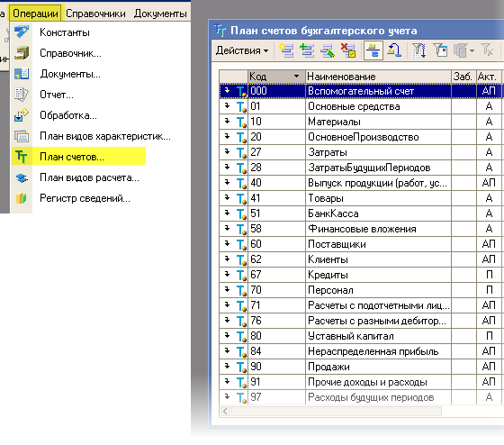
Task: Choose План видов характеристик... entry
Action: point(105,136)
